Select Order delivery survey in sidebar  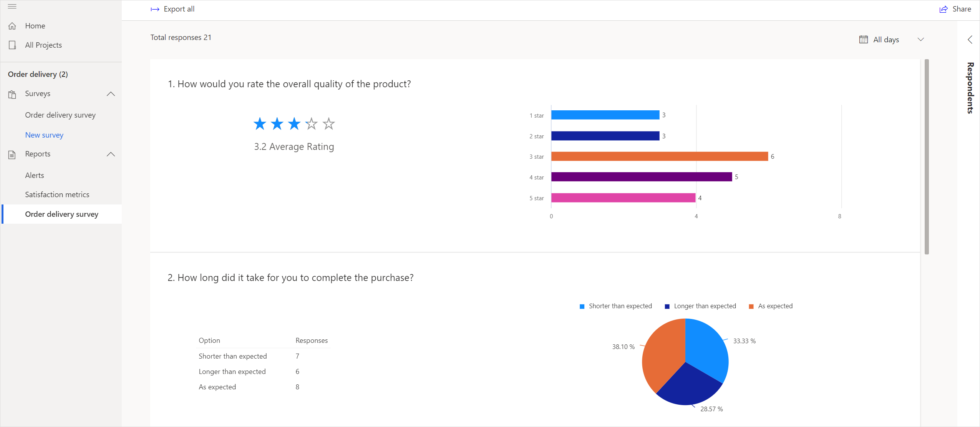pyautogui.click(x=61, y=214)
